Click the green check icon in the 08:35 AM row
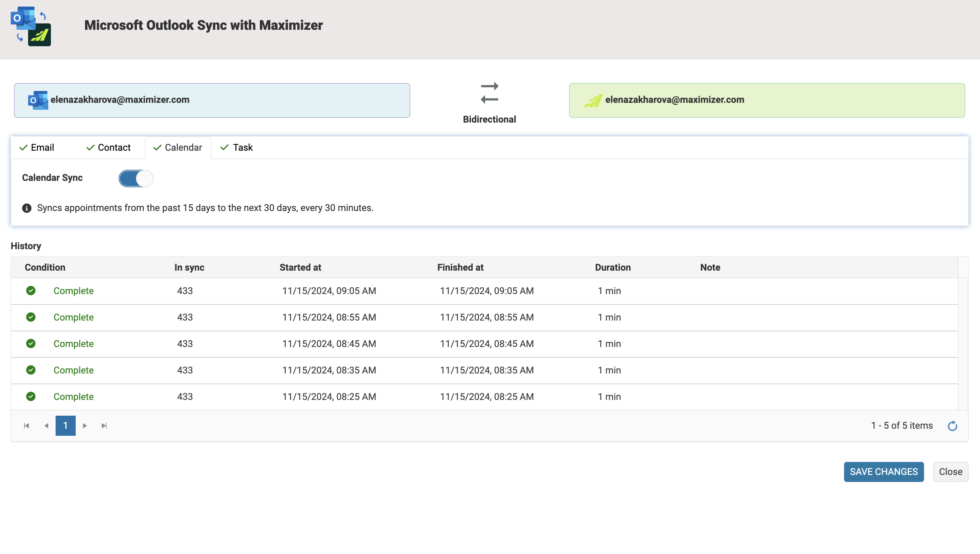The image size is (980, 554). coord(31,370)
